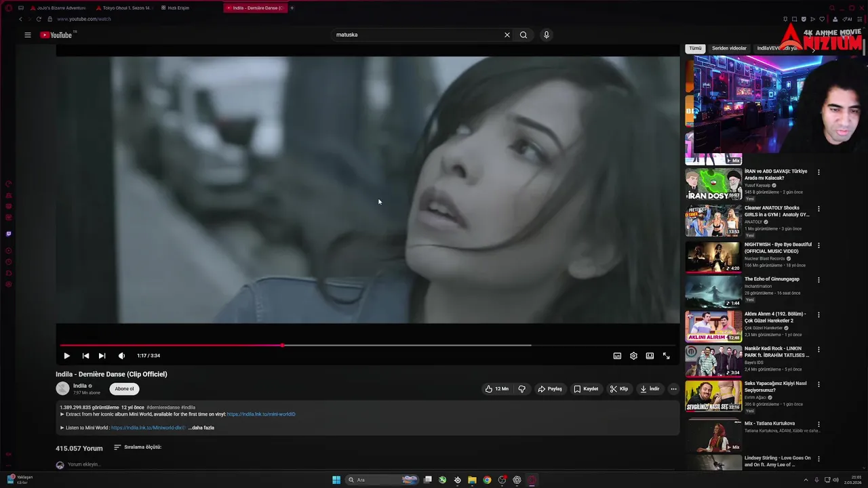Enter fullscreen mode
868x488 pixels.
coord(666,356)
